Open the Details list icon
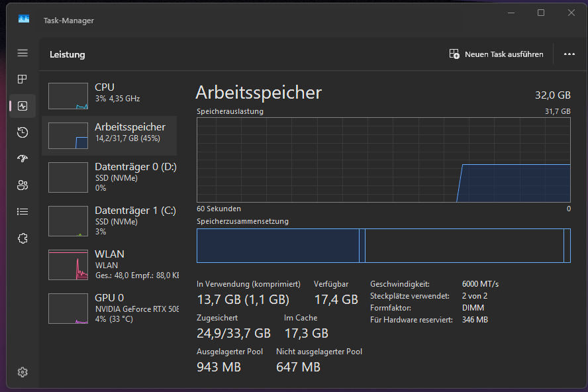This screenshot has width=588, height=392. [23, 211]
